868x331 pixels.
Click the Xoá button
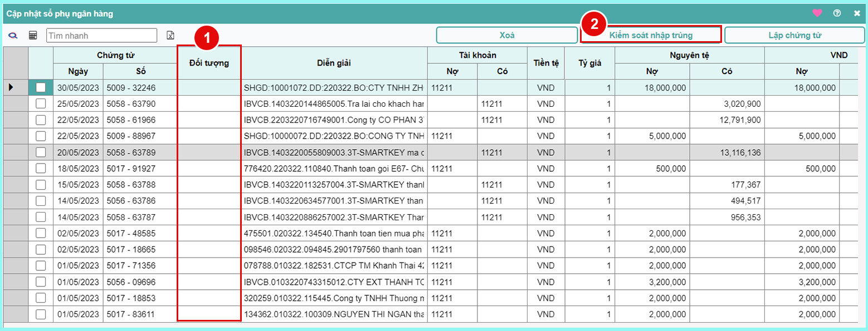pyautogui.click(x=506, y=35)
